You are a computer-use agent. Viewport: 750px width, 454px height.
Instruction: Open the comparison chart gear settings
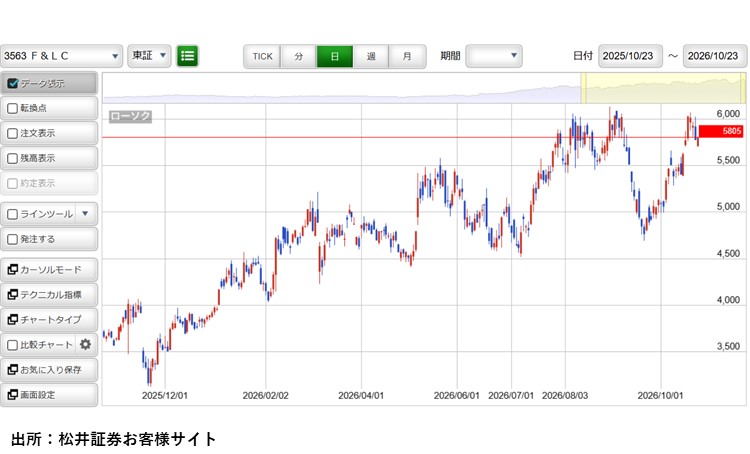click(86, 344)
